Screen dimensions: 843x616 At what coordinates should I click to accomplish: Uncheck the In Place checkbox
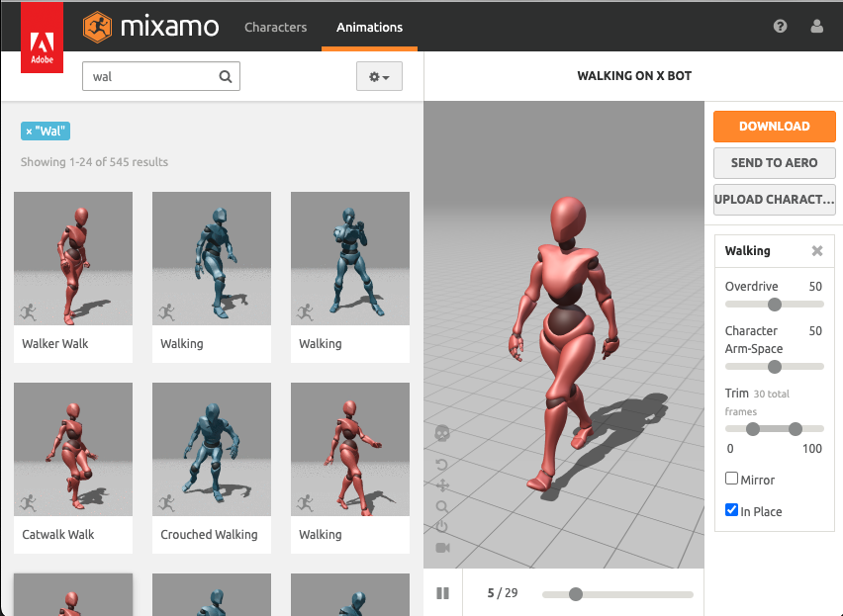[731, 509]
